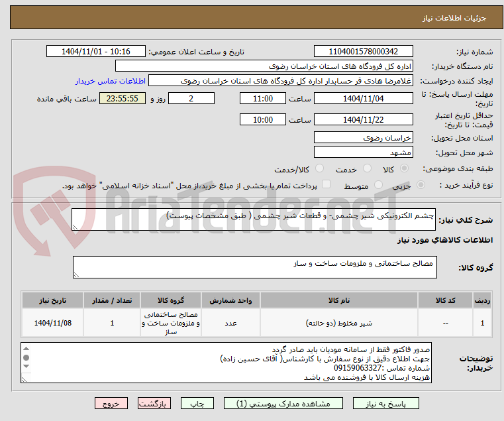Screen dimensions: 504x421
Task: Click the استان محل تحویل field خراسان رضوی
Action: click(x=363, y=137)
